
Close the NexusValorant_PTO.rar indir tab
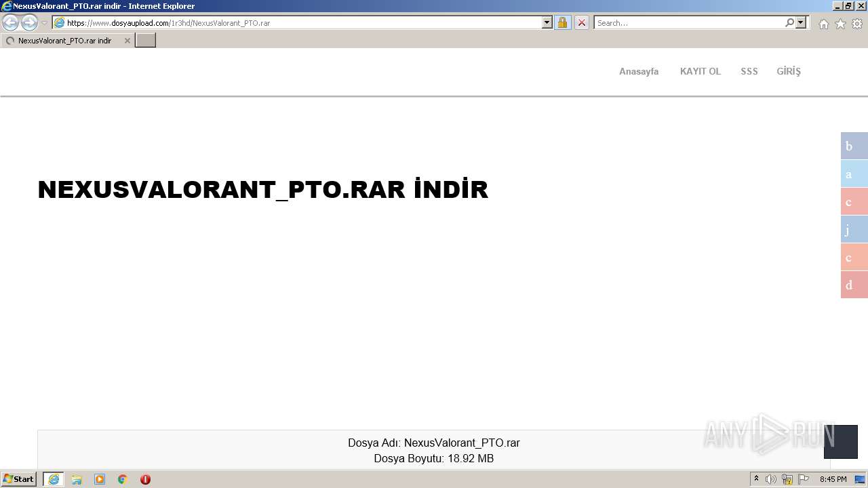[x=127, y=41]
